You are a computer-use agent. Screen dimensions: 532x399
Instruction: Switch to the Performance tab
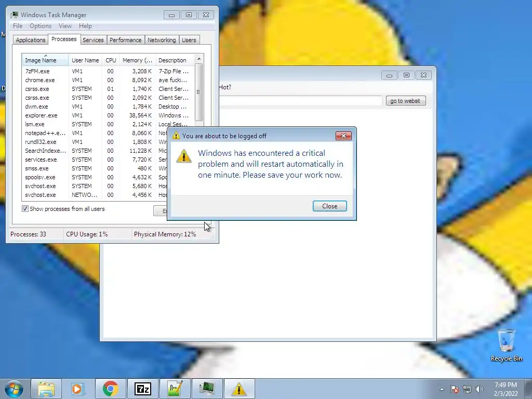[125, 40]
